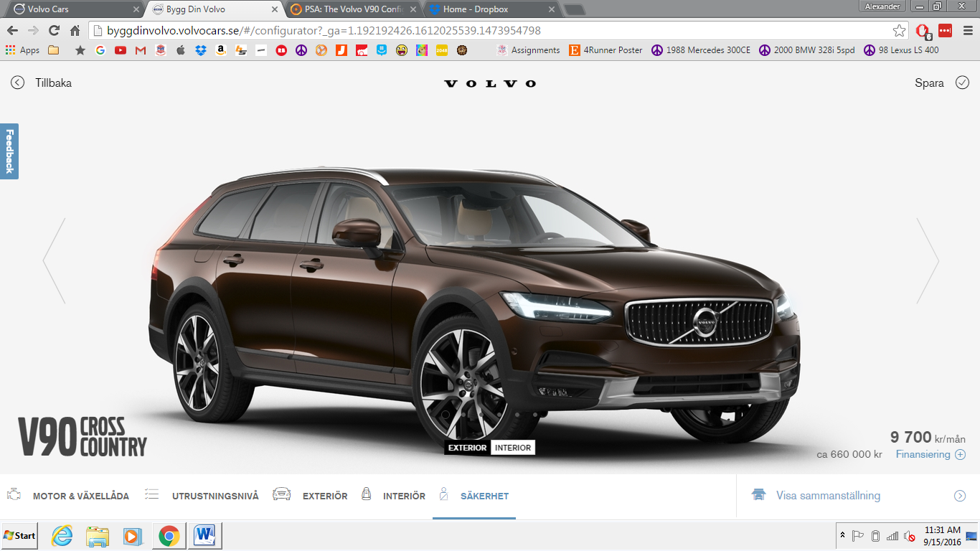Open 2000 BMW 328i 5spd bookmark
The height and width of the screenshot is (551, 980).
807,50
